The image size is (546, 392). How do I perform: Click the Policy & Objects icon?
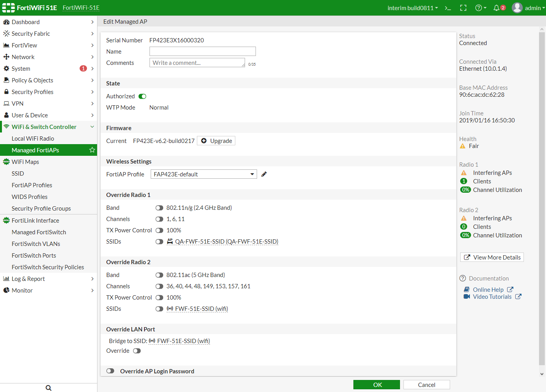pos(6,80)
